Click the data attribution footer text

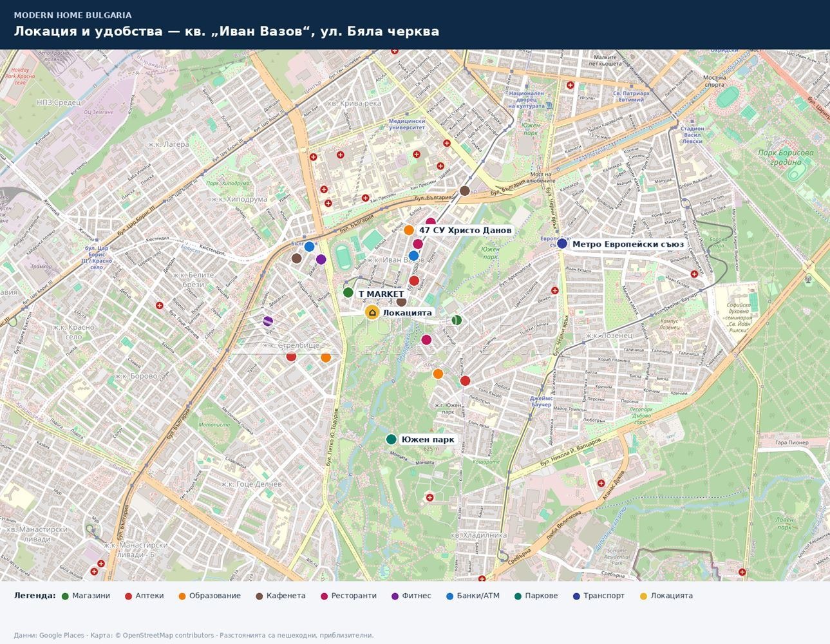coord(194,635)
